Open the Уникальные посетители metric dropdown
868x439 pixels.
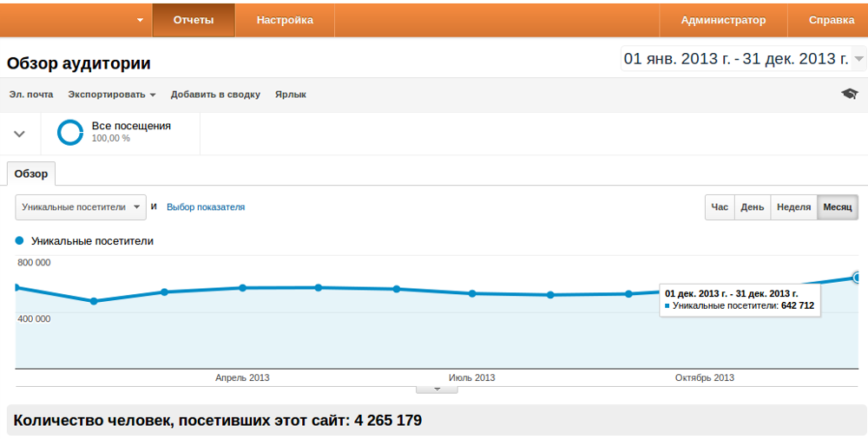(x=81, y=207)
